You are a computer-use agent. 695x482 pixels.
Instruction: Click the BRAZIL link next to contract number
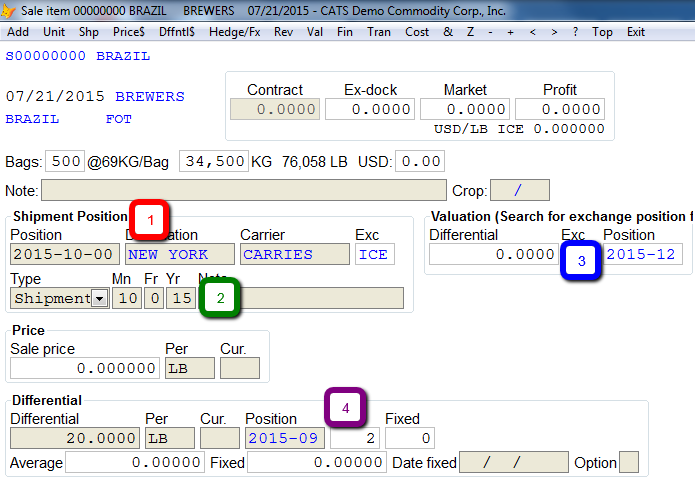click(x=123, y=56)
